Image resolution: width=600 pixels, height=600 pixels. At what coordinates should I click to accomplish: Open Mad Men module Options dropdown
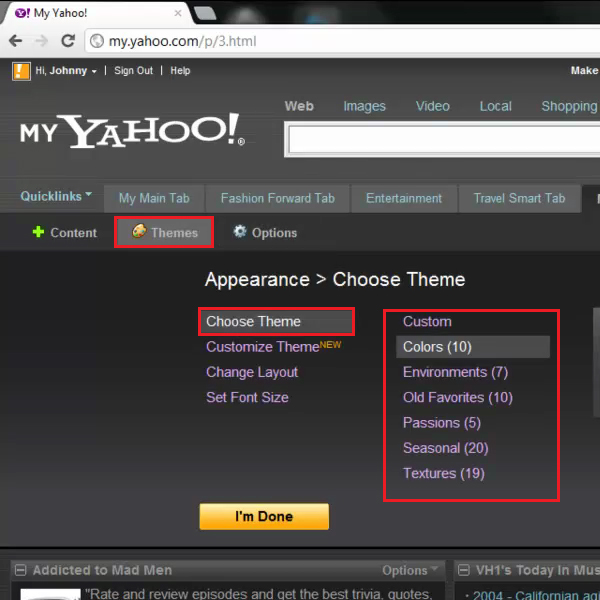pos(410,570)
